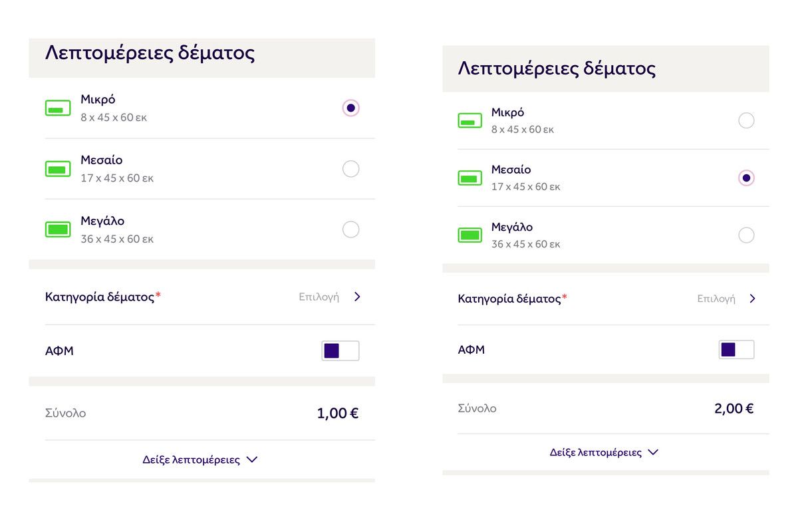Click small parcel icon in left panel

pos(58,108)
